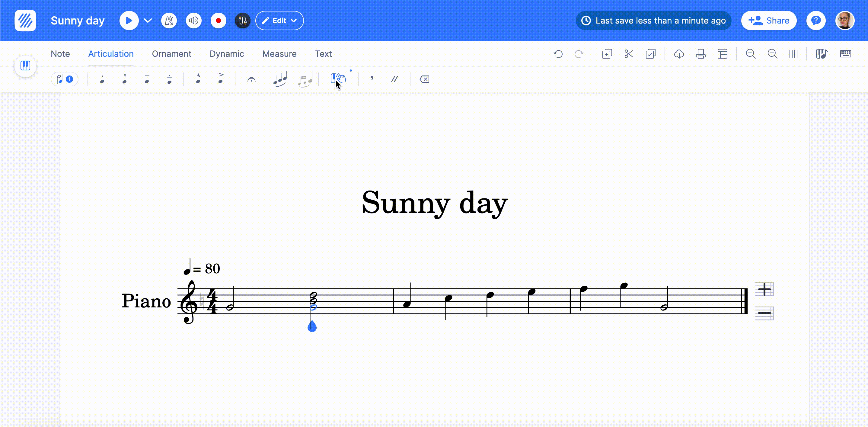The image size is (868, 427).
Task: Click the Share button
Action: (769, 21)
